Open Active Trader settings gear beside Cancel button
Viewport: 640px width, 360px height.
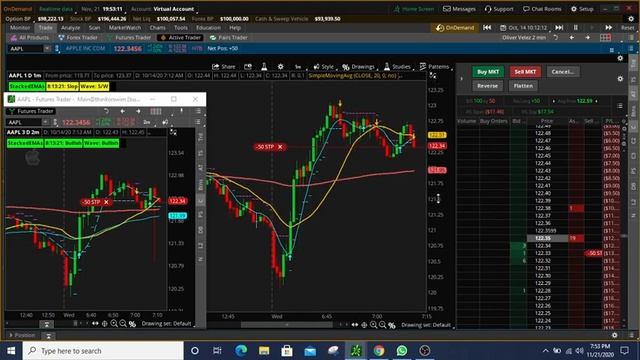[x=620, y=79]
